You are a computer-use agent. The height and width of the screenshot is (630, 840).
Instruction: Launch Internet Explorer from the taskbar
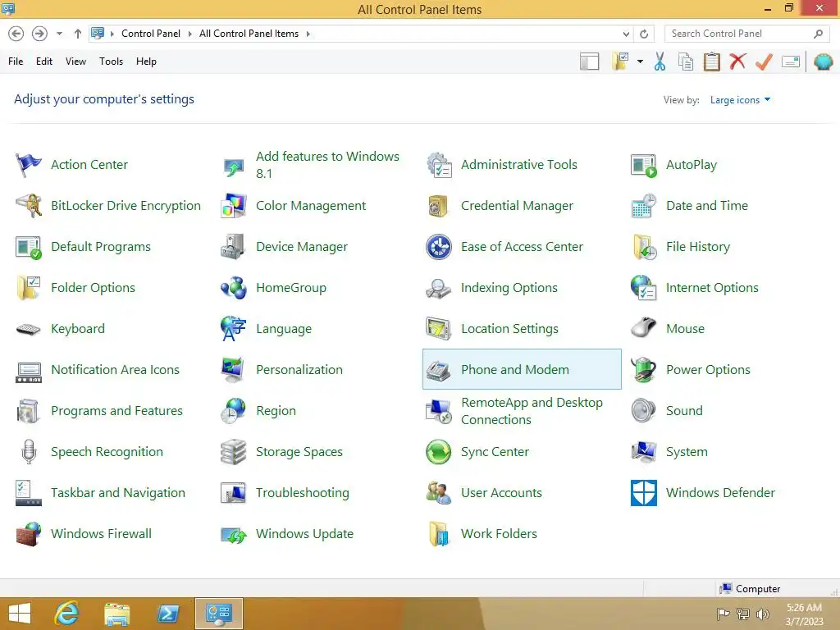(x=67, y=614)
